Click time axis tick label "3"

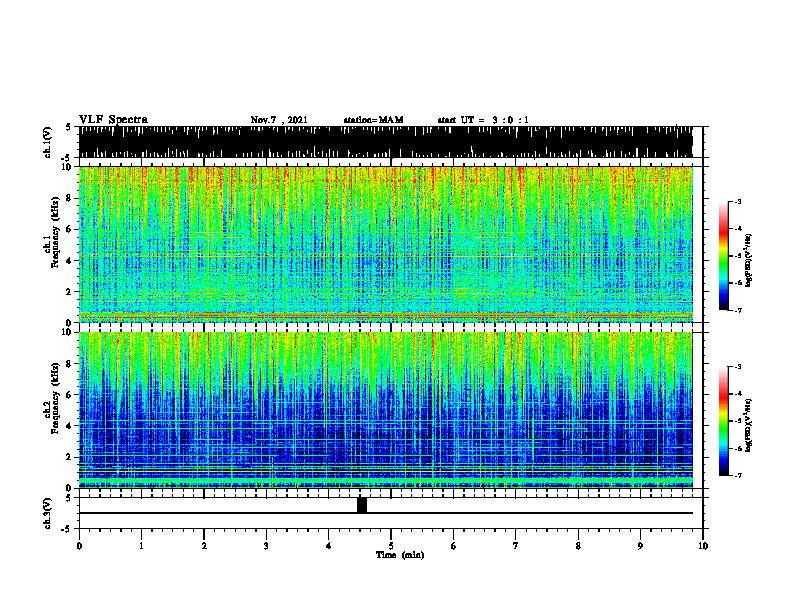coord(266,546)
